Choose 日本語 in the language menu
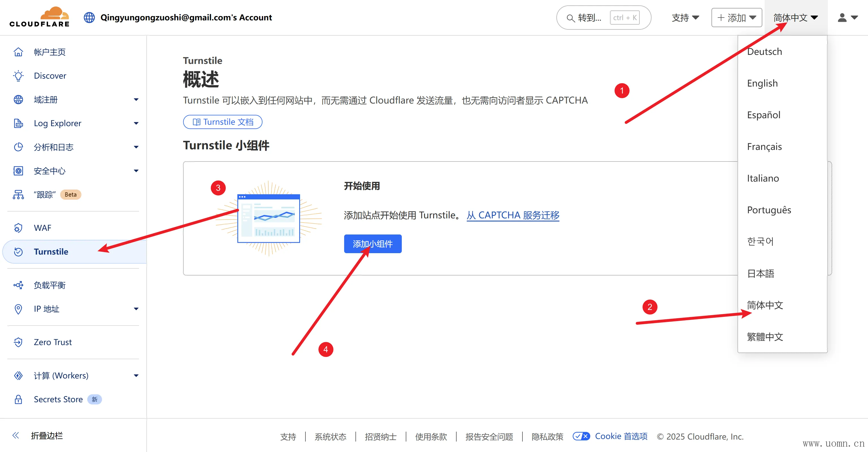 click(761, 274)
